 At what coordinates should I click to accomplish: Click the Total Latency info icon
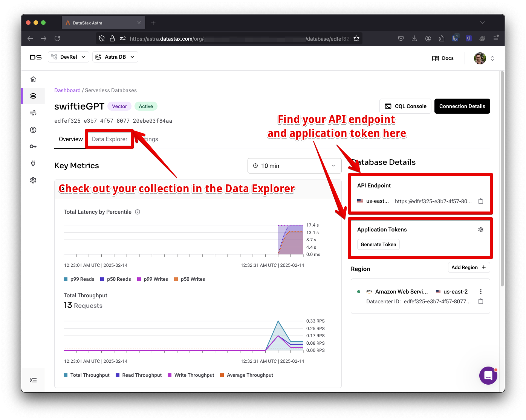(138, 212)
